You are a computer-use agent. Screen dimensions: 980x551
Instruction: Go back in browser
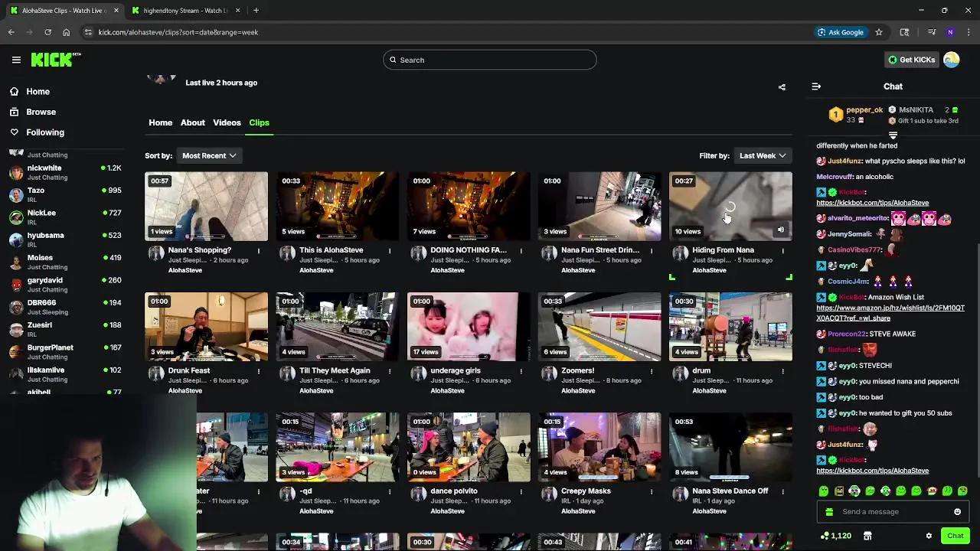click(x=11, y=32)
